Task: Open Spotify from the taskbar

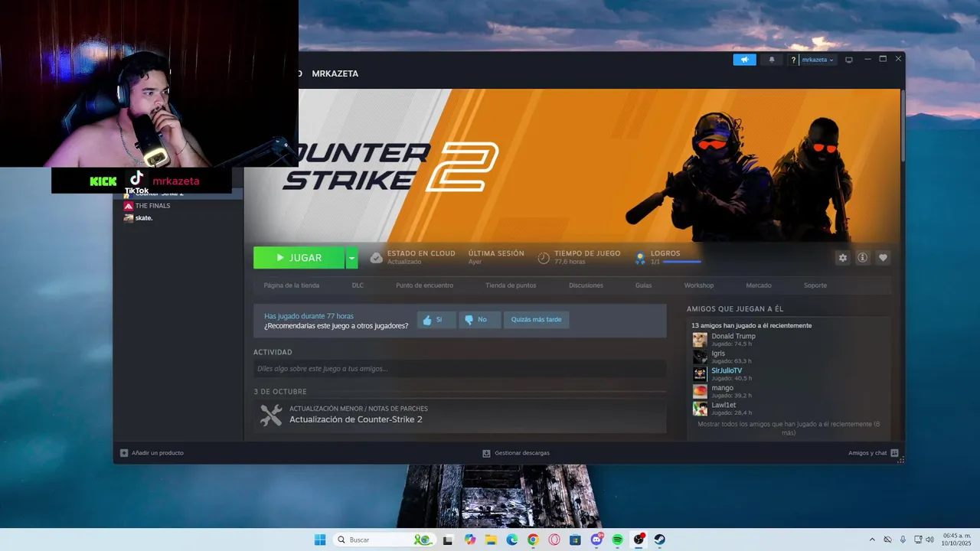Action: click(x=617, y=540)
